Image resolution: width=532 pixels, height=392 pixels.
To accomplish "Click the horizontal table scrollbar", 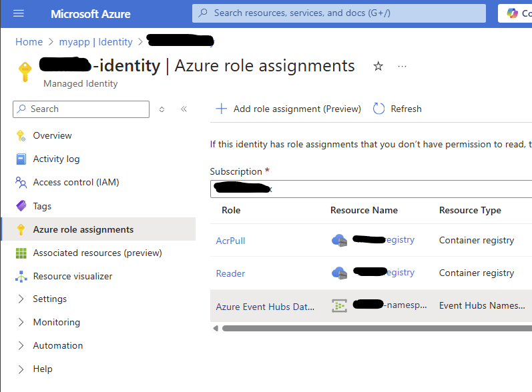I will [x=376, y=328].
